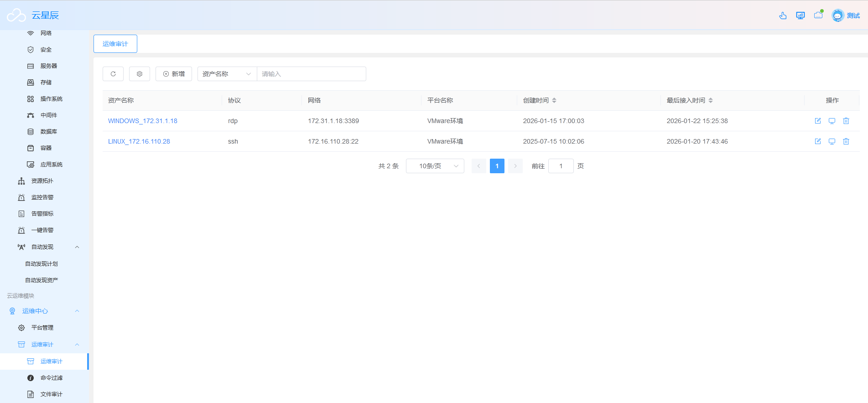Connect to LINUX_172.16.110.28 via monitor icon
The height and width of the screenshot is (403, 868).
tap(832, 141)
